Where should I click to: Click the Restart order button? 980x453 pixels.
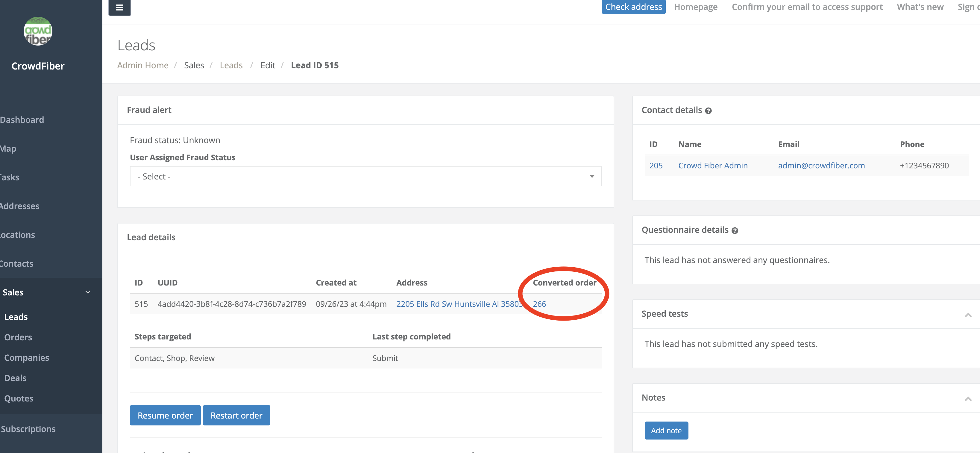236,415
